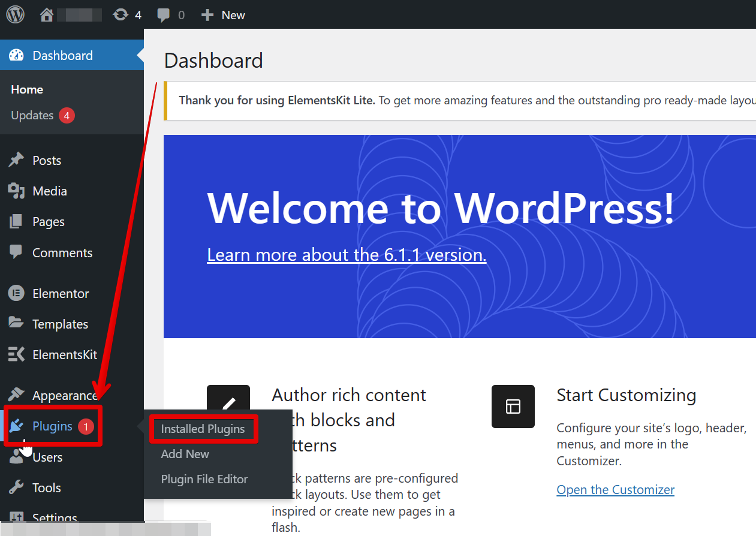756x536 pixels.
Task: Open the comments bubble icon in toolbar
Action: pyautogui.click(x=163, y=15)
